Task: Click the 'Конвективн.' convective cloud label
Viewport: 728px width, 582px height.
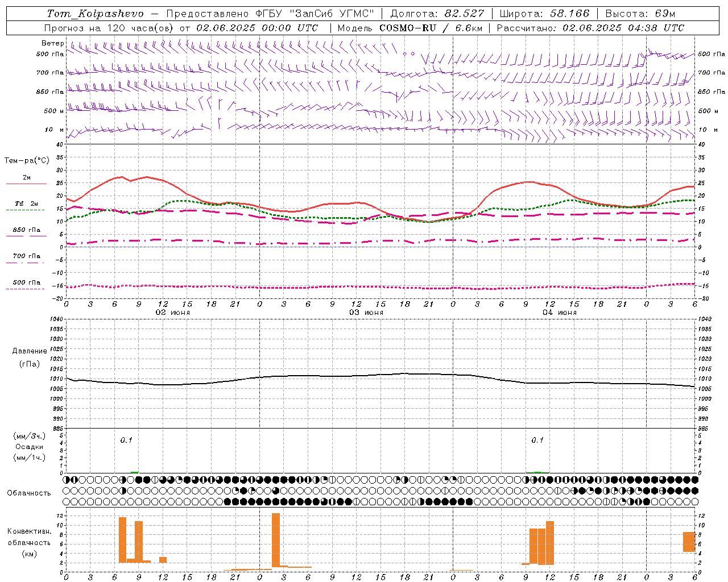Action: (x=30, y=531)
